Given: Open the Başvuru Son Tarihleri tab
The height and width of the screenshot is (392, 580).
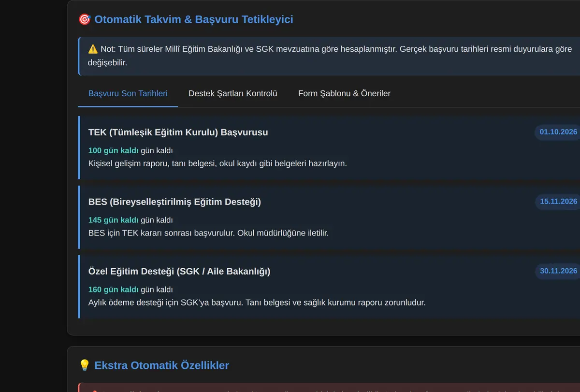Looking at the screenshot, I should pyautogui.click(x=128, y=93).
